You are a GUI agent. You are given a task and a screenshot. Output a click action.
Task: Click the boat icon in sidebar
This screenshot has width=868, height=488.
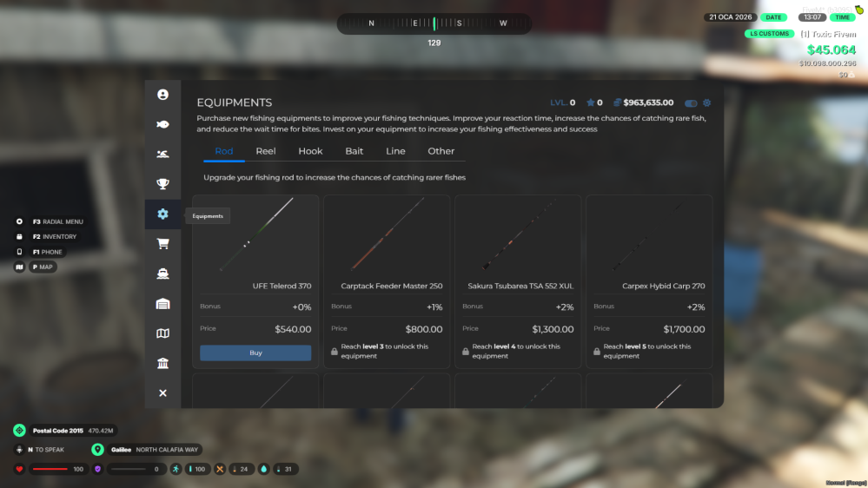[x=162, y=274]
